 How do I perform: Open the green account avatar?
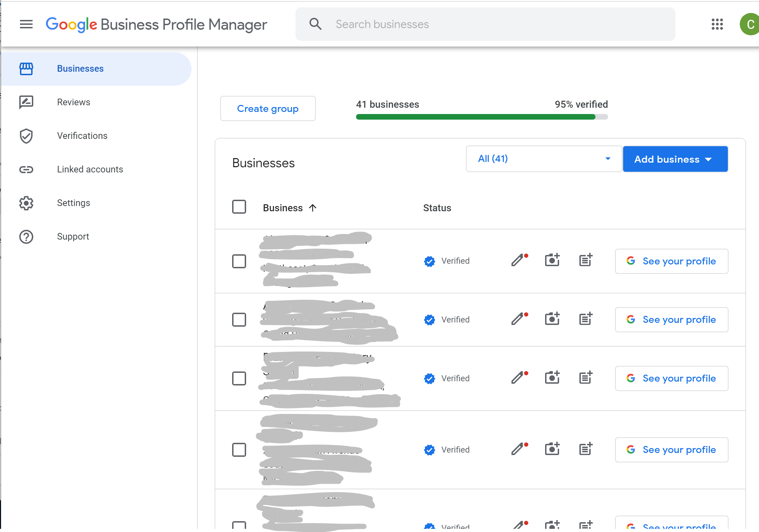749,24
